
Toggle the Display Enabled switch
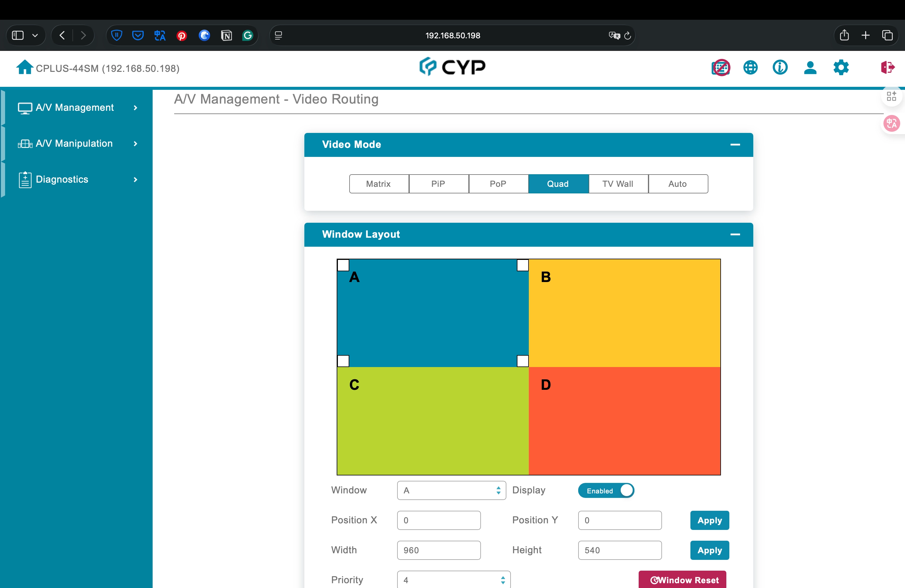[606, 491]
